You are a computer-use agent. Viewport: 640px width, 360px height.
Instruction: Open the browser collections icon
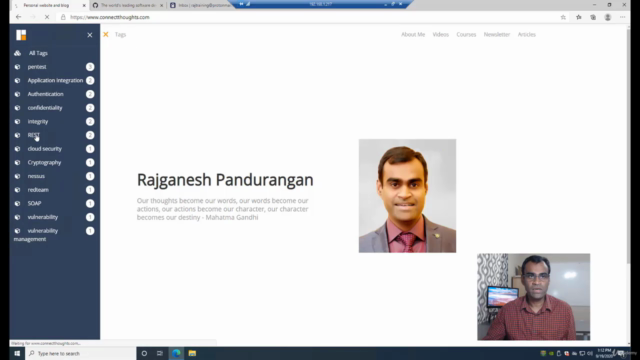coord(593,17)
